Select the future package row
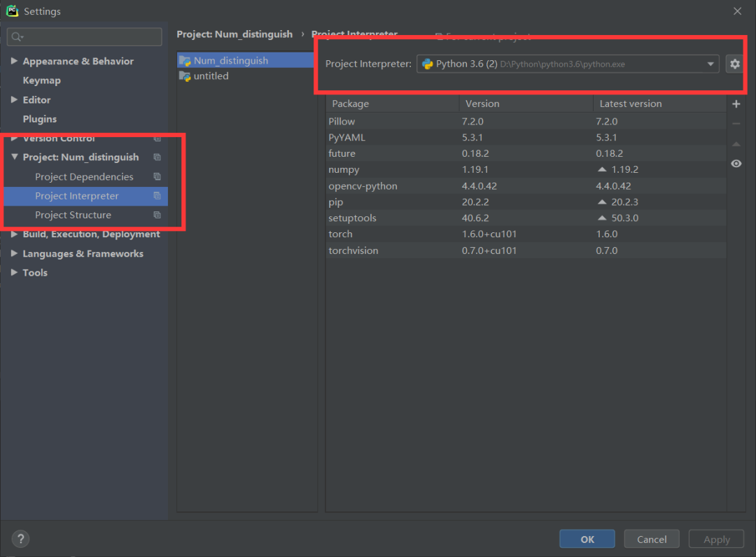 [x=526, y=153]
